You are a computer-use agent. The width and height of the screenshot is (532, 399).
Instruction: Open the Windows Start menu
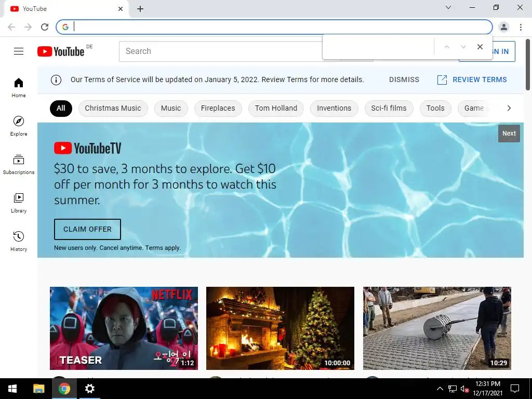[12, 389]
